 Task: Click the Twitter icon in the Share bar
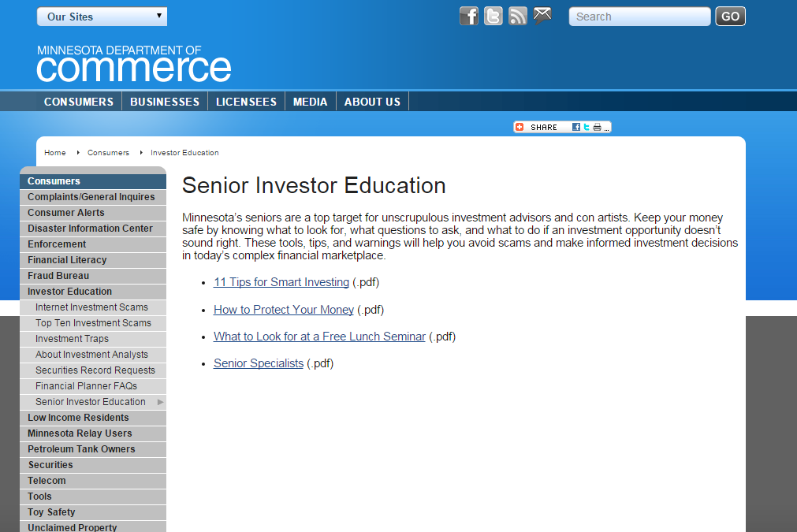tap(587, 127)
